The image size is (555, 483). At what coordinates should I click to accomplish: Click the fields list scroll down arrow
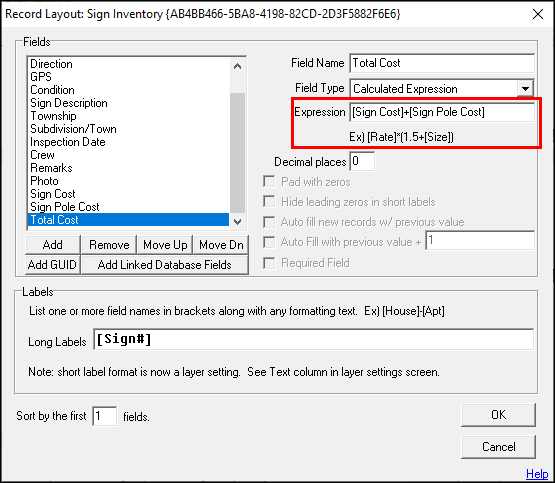238,222
